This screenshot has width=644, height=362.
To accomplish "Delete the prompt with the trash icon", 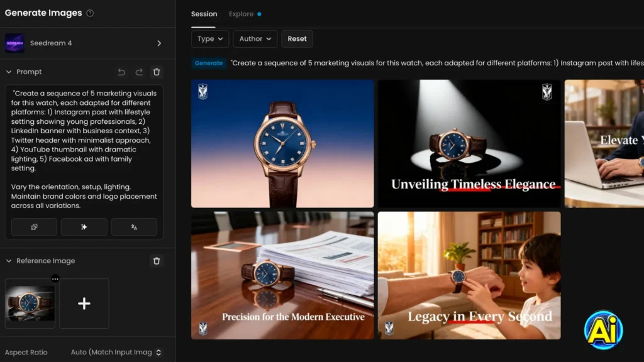I will coord(157,72).
